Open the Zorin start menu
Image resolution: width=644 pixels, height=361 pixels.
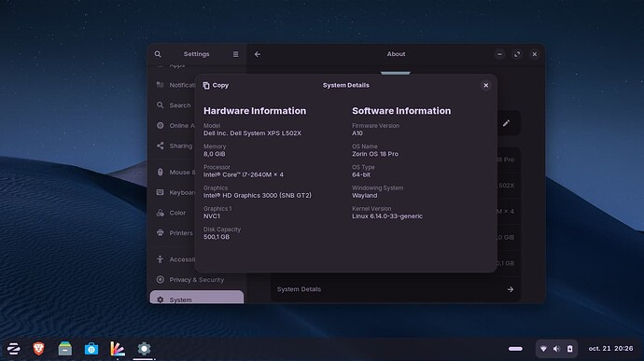[x=13, y=349]
